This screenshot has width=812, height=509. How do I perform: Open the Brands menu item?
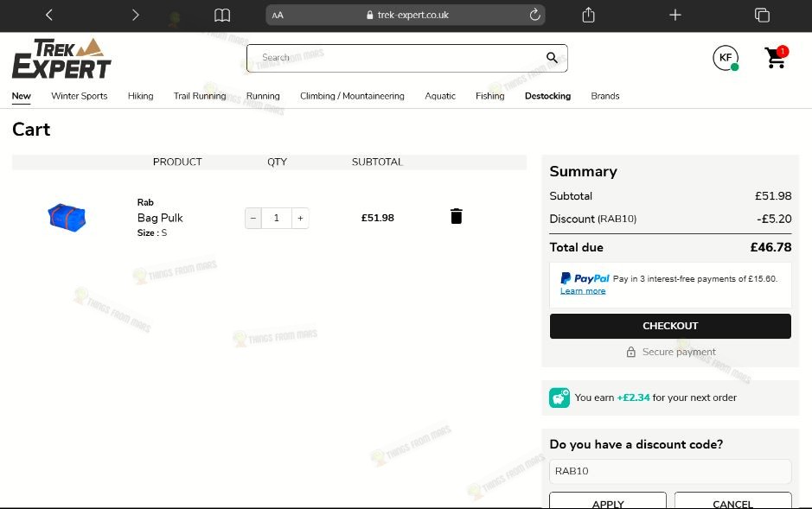coord(604,96)
